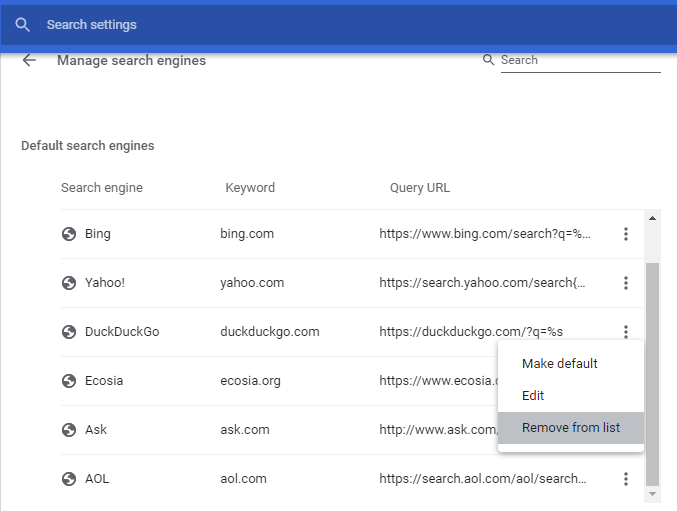Choose Make default from the context menu
The width and height of the screenshot is (677, 511).
point(560,364)
